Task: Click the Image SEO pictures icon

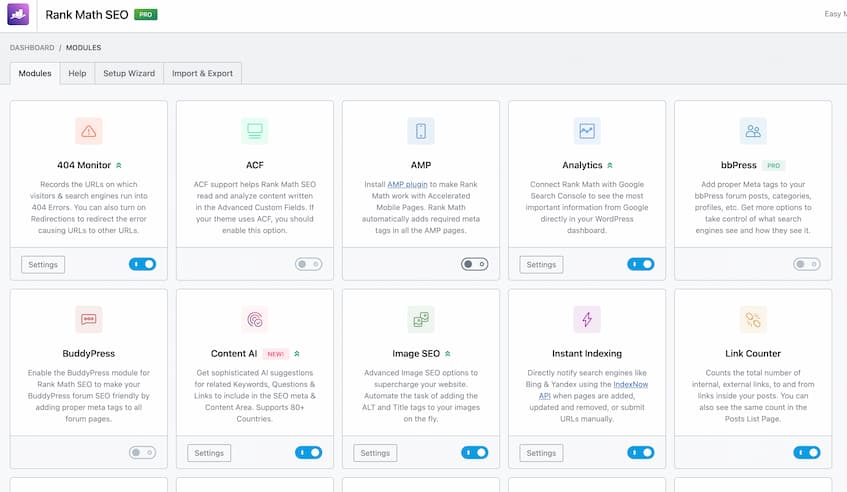Action: [x=421, y=319]
